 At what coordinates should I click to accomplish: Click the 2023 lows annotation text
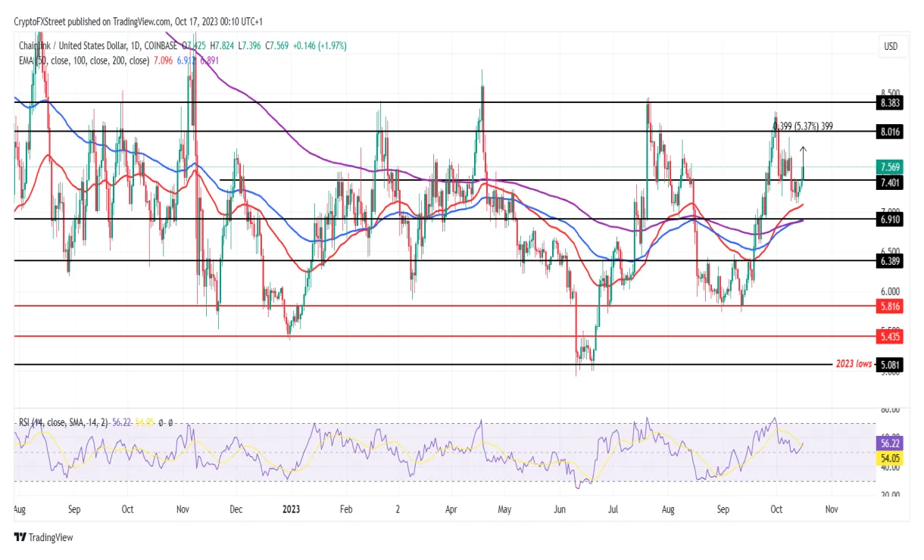tap(852, 364)
